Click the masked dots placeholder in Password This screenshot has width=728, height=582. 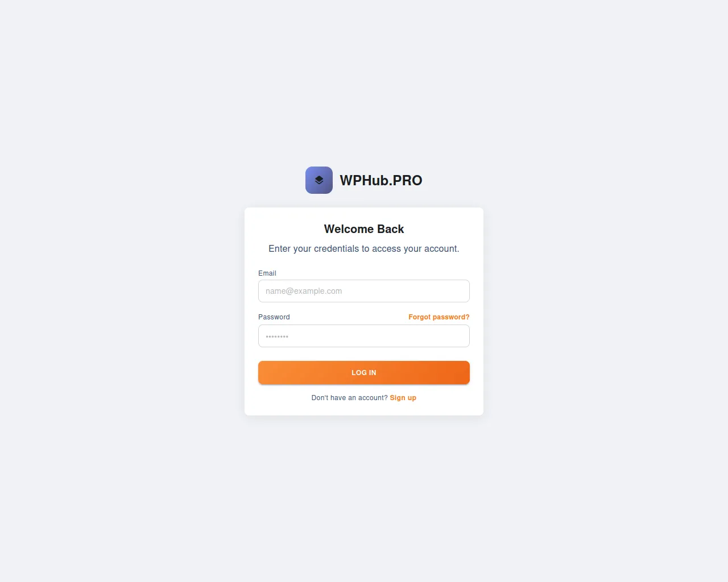pyautogui.click(x=277, y=336)
